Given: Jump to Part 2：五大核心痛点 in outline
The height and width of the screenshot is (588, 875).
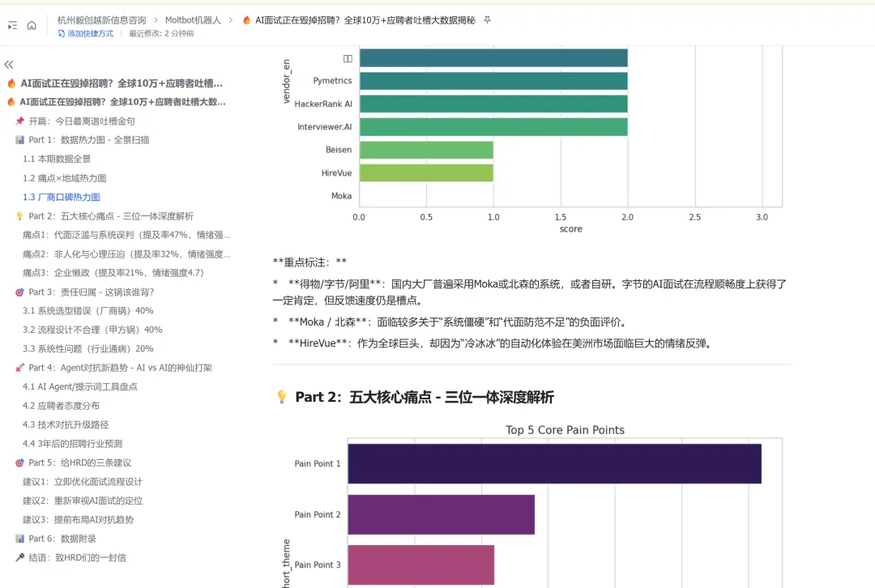Looking at the screenshot, I should 110,216.
